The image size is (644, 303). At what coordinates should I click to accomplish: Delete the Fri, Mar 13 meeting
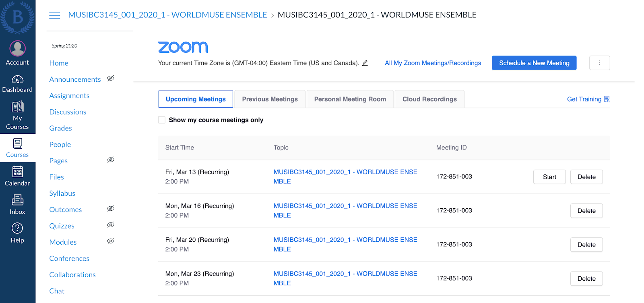coord(586,177)
